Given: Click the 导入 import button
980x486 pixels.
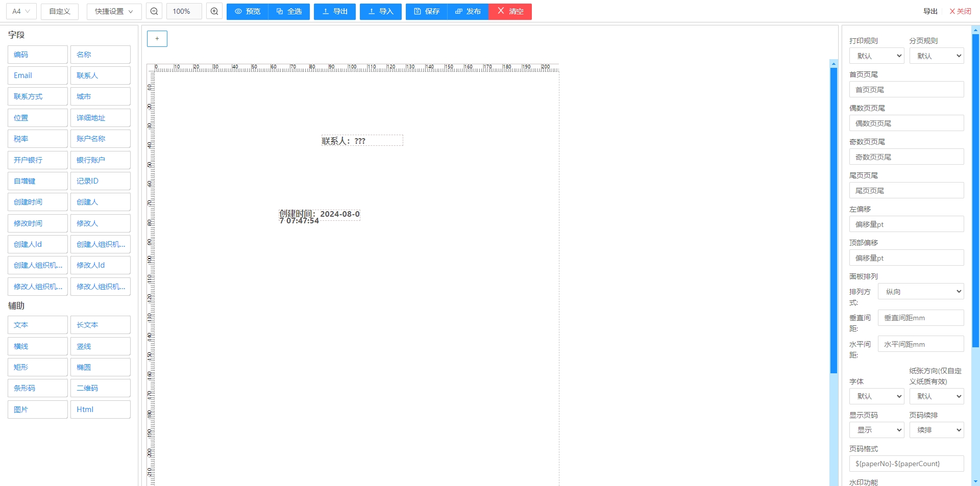Looking at the screenshot, I should click(x=381, y=11).
